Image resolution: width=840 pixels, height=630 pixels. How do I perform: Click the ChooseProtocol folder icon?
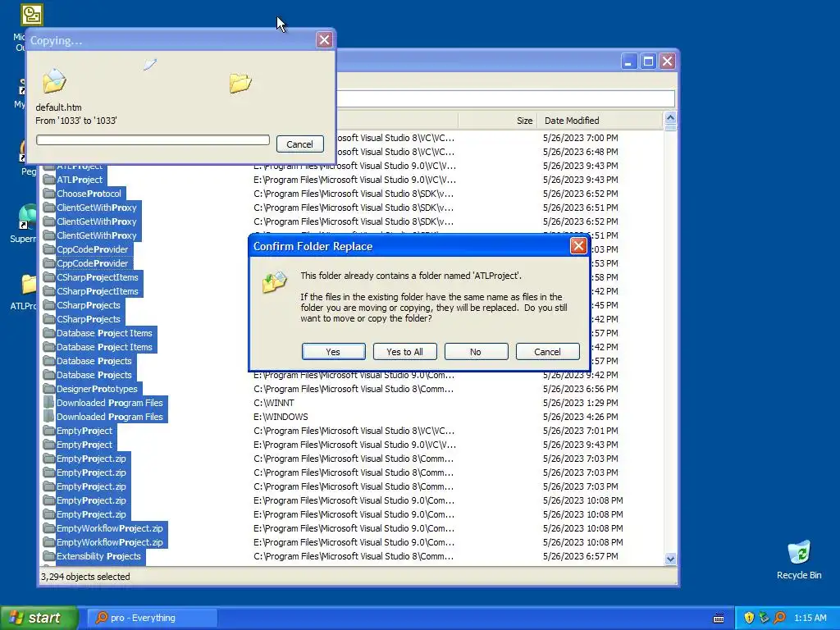click(x=48, y=194)
